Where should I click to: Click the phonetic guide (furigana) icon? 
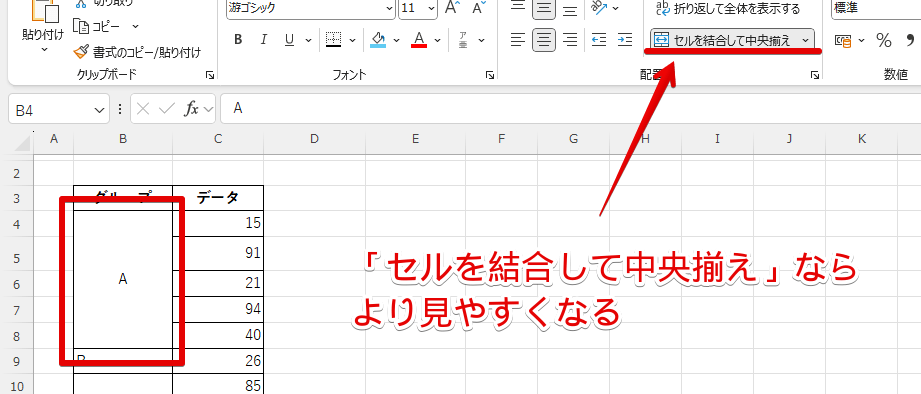463,40
